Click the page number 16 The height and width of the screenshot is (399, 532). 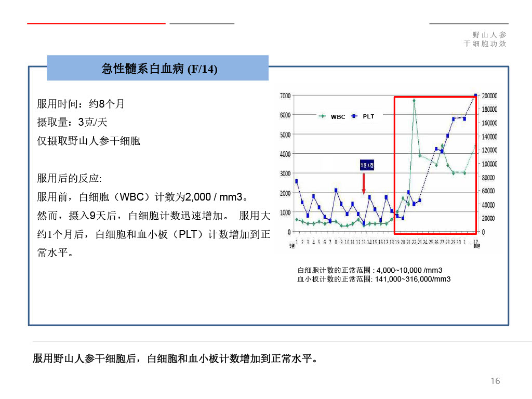pyautogui.click(x=495, y=381)
